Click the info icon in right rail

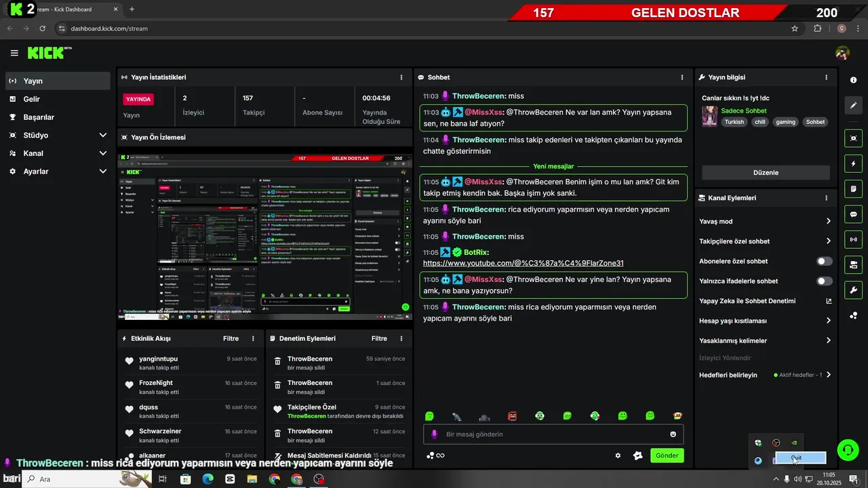click(853, 80)
